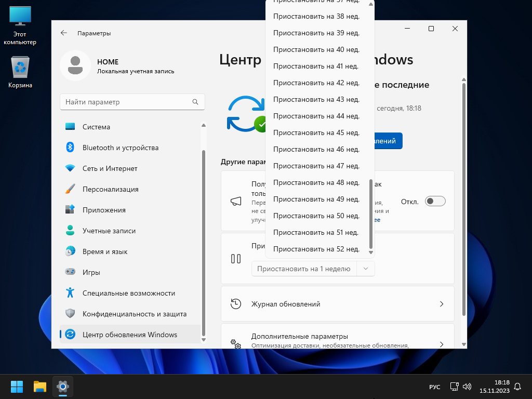This screenshot has width=532, height=399.
Task: Open Персонализация paintbrush icon
Action: [x=70, y=189]
